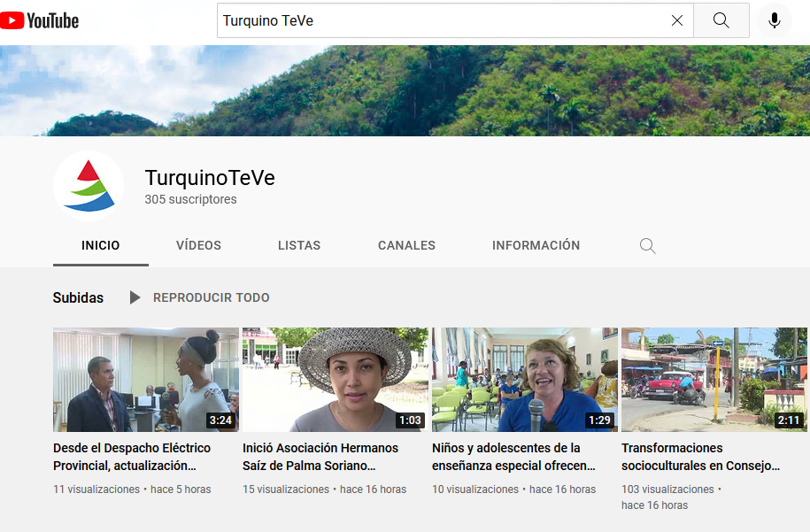Click the hace 5 horas text

click(x=181, y=490)
